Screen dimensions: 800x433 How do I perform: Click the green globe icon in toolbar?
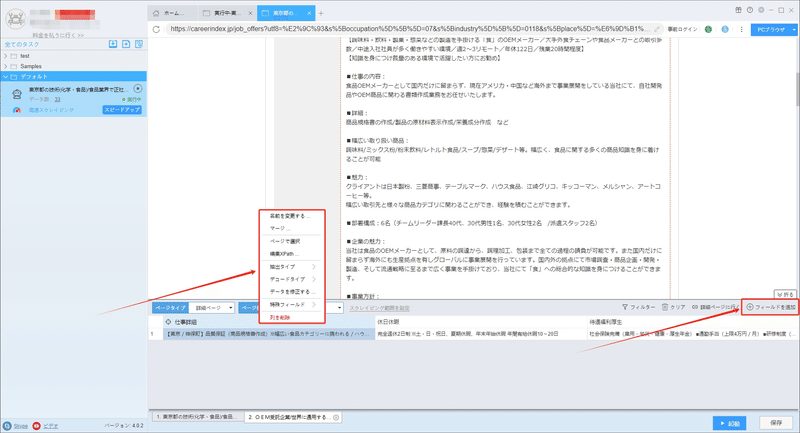click(708, 30)
